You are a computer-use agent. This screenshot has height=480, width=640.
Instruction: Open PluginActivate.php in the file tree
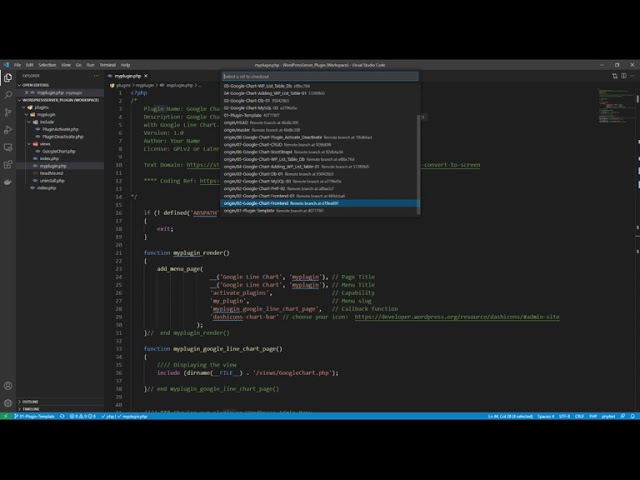click(60, 129)
